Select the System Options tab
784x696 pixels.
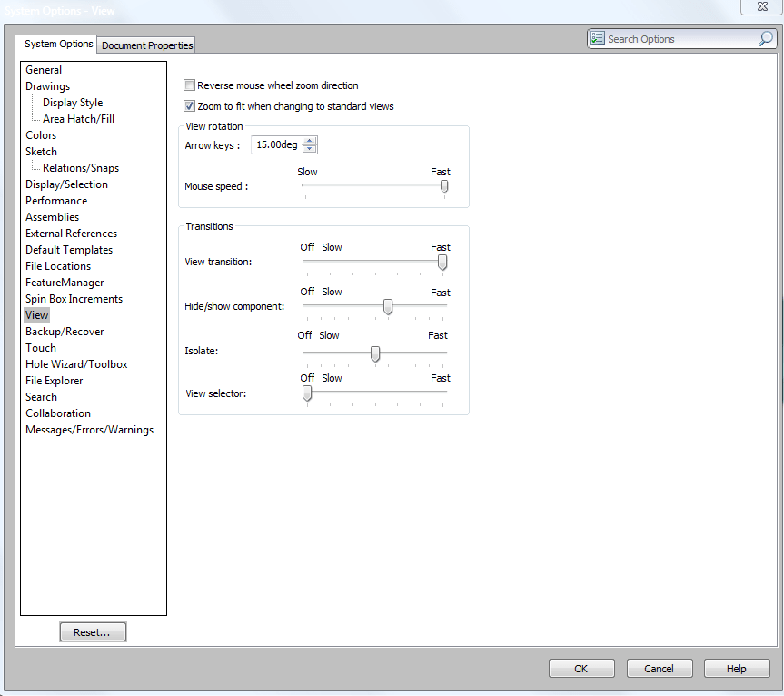click(56, 44)
